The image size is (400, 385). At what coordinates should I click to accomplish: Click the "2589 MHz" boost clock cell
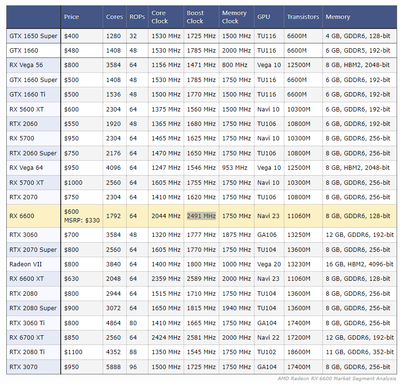(x=201, y=279)
